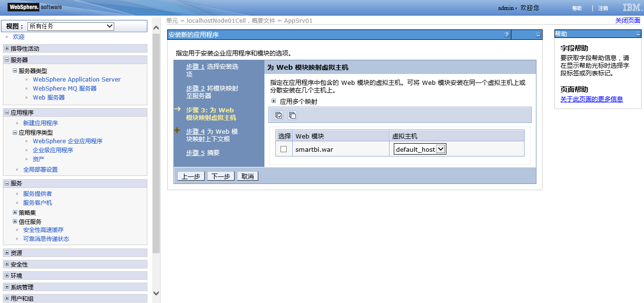Collapse the 服务器 section
Screen dimensions: 644x303
pos(7,60)
